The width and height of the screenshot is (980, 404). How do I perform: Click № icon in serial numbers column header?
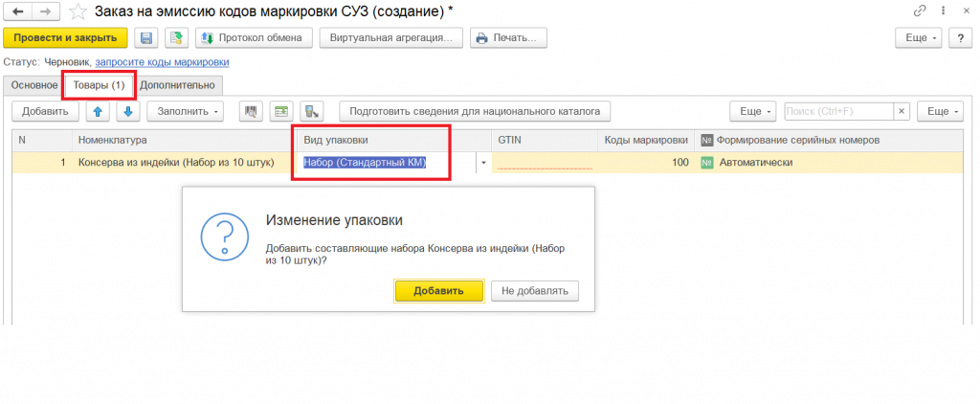tap(707, 140)
